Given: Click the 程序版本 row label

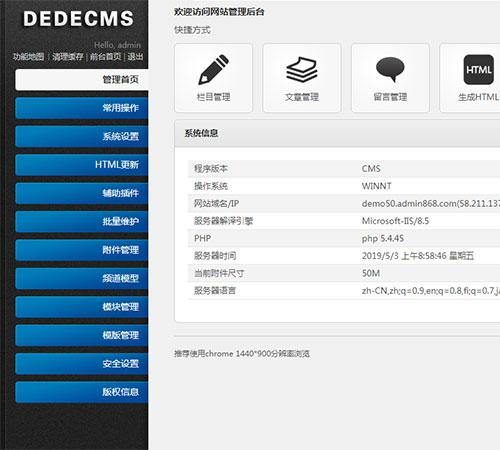Looking at the screenshot, I should click(211, 169).
